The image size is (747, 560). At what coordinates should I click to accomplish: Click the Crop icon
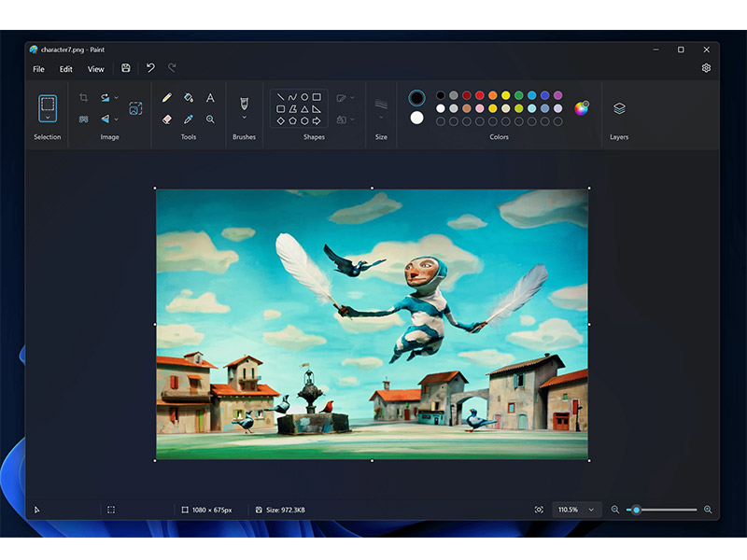click(x=83, y=98)
